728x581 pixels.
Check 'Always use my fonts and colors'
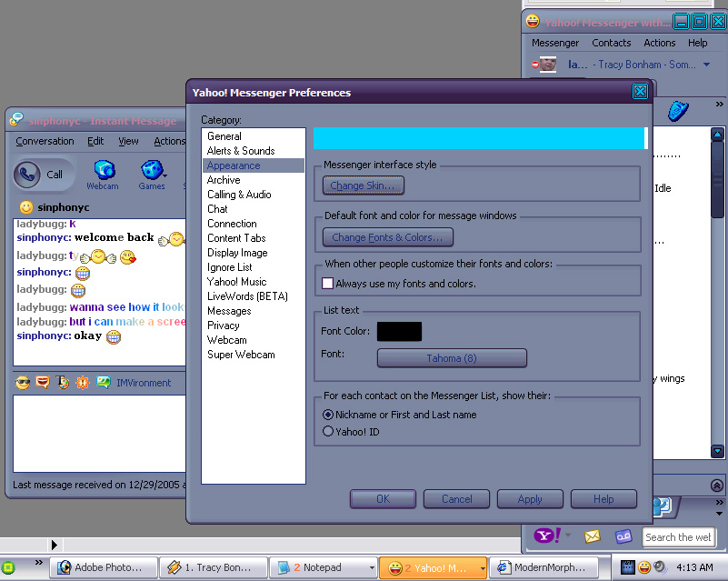pyautogui.click(x=327, y=284)
